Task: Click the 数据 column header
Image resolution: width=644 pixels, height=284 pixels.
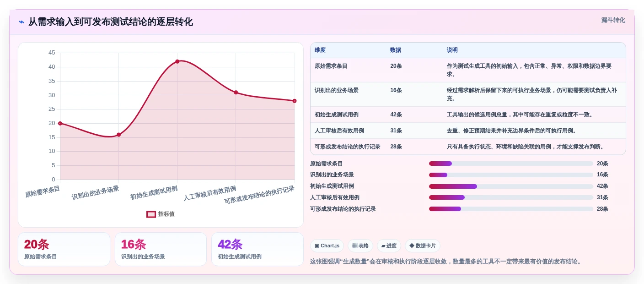Action: click(x=396, y=50)
